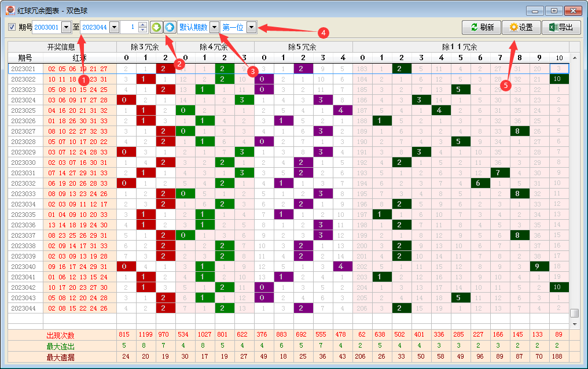Click the 除11冗余 column group header

(x=460, y=47)
